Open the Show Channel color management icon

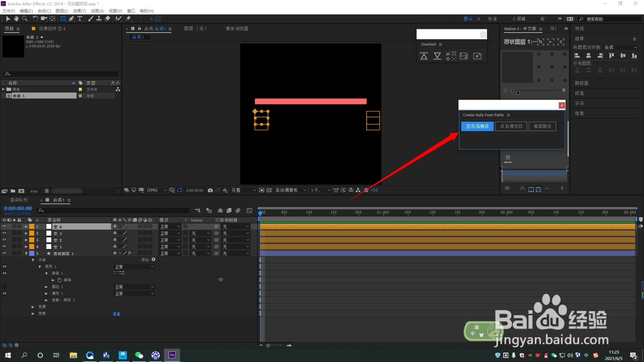click(x=225, y=190)
